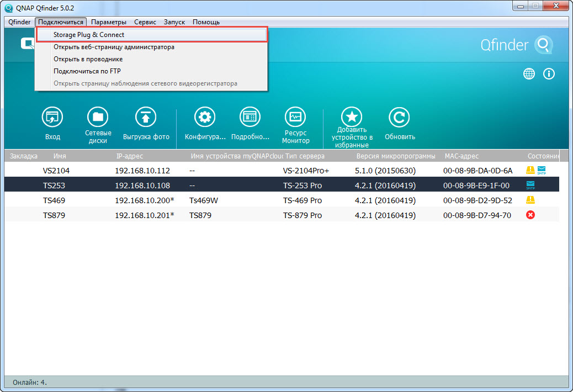Close the Подключиться menu
573x392 pixels.
pyautogui.click(x=61, y=22)
